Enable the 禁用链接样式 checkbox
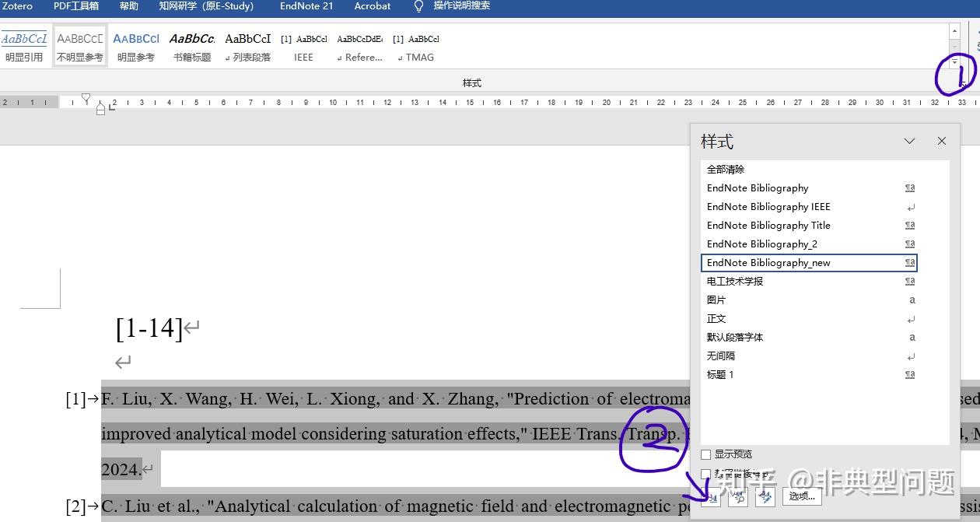 tap(705, 473)
